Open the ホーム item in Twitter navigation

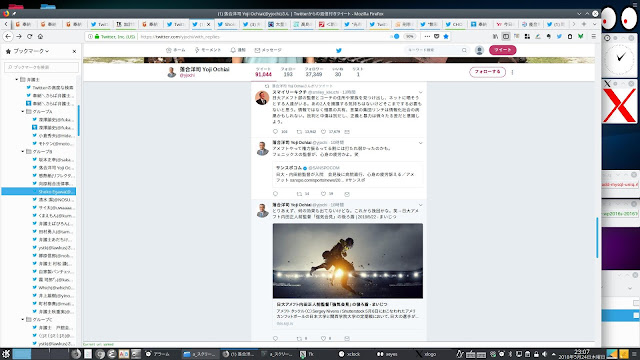(x=176, y=50)
